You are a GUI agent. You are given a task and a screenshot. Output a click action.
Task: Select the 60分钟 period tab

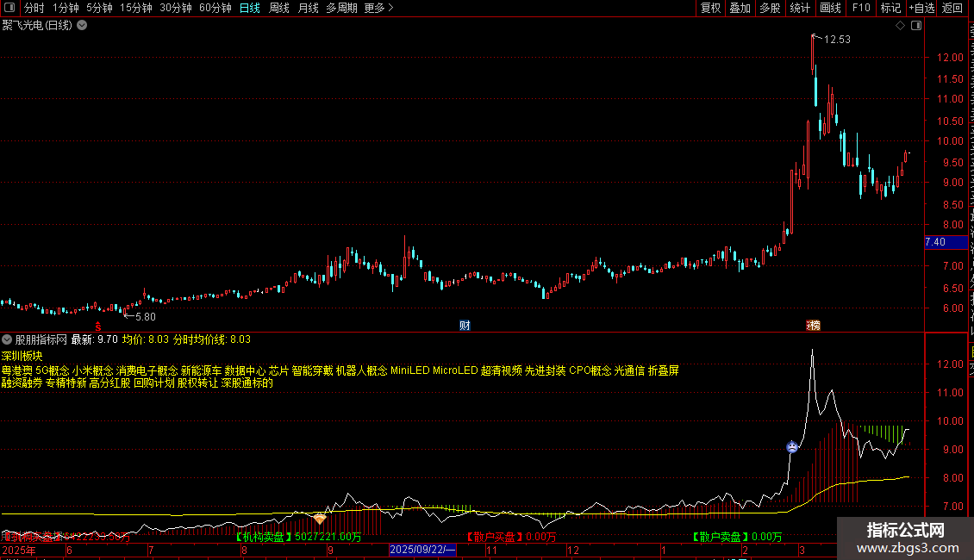pos(215,8)
